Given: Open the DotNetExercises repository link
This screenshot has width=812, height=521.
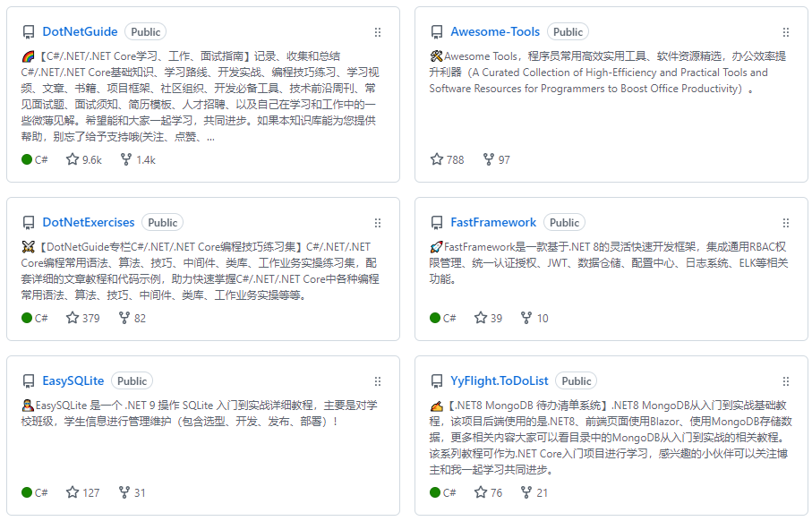Looking at the screenshot, I should click(89, 222).
